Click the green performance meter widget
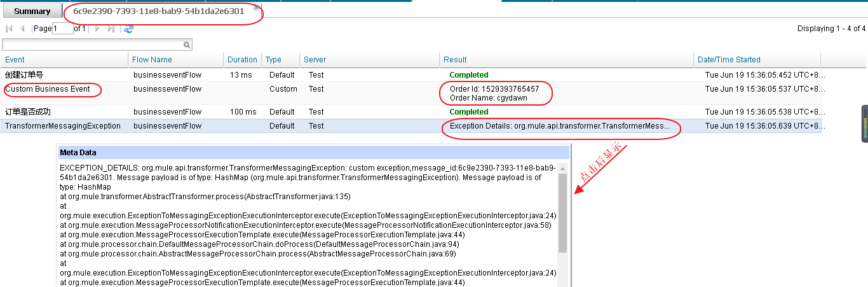This screenshot has height=287, width=868. coord(864,124)
